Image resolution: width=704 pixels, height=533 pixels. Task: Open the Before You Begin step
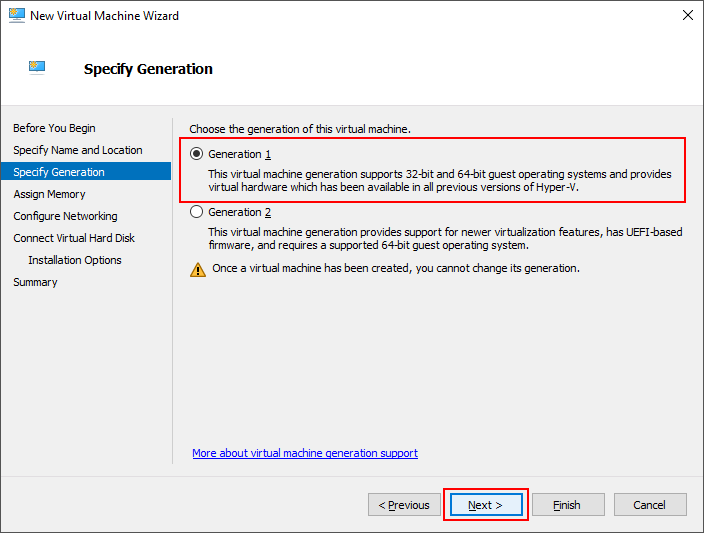tap(54, 128)
